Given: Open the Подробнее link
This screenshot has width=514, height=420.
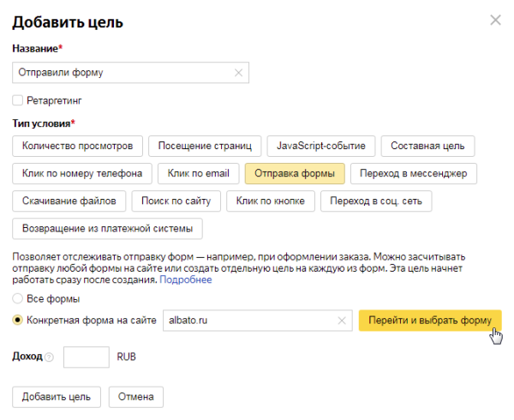Looking at the screenshot, I should 185,280.
